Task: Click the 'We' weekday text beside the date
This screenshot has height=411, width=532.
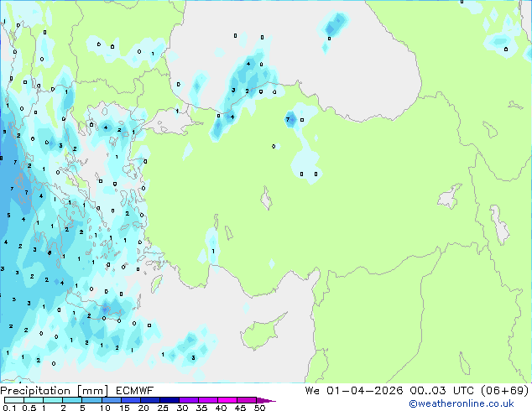Action: [312, 391]
